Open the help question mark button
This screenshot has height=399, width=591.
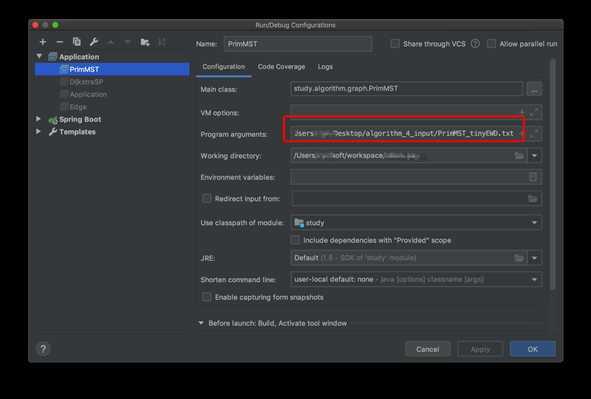43,349
